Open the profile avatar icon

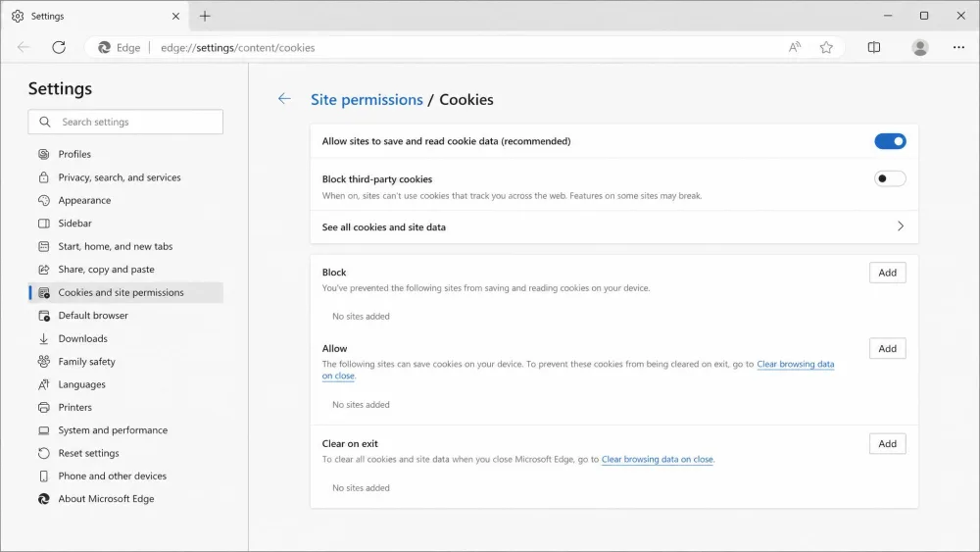pyautogui.click(x=919, y=47)
